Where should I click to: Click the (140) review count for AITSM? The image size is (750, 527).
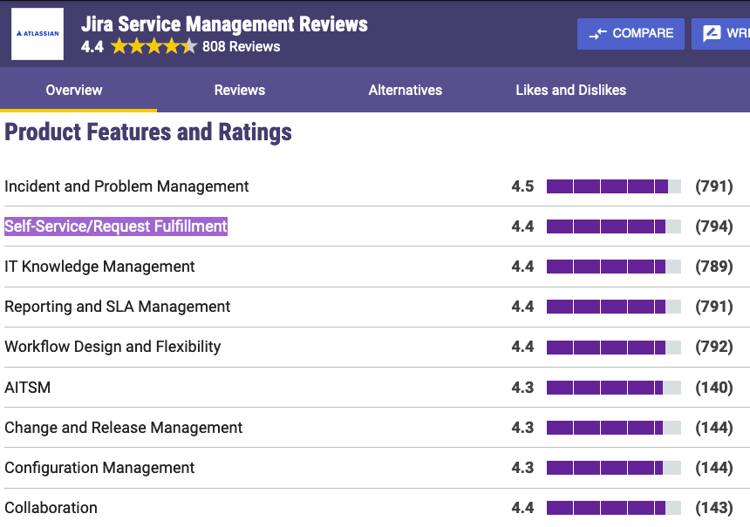pyautogui.click(x=714, y=387)
